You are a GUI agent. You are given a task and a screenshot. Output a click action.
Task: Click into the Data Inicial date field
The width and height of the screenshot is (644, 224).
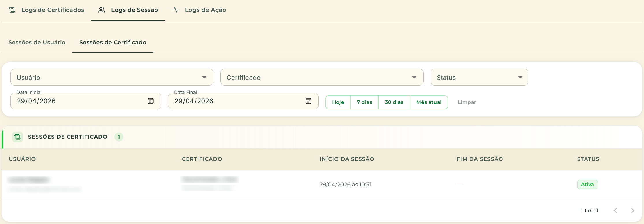click(85, 101)
